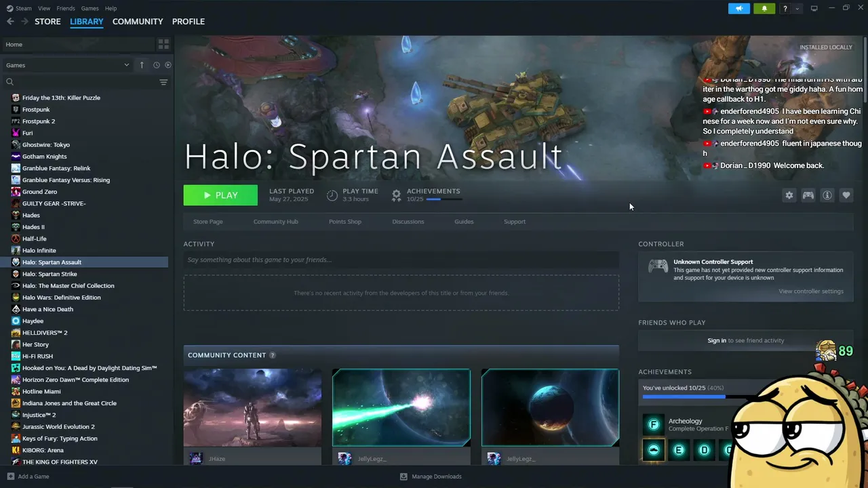
Task: Click the Half-Life icon in the sidebar
Action: pos(16,239)
